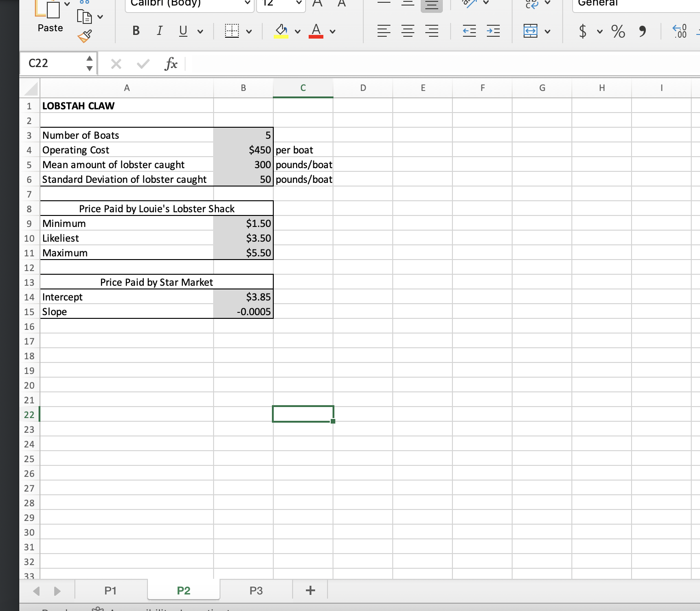Click the Copy icon

84,17
